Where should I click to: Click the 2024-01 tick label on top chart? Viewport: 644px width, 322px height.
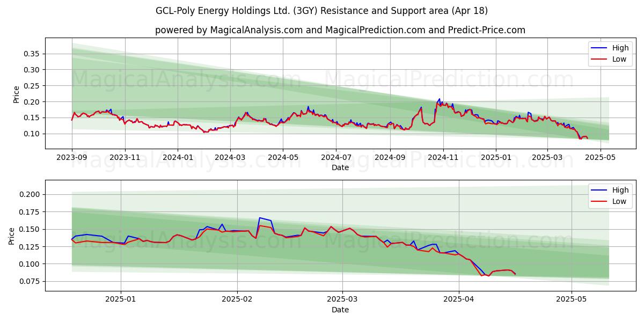[178, 157]
